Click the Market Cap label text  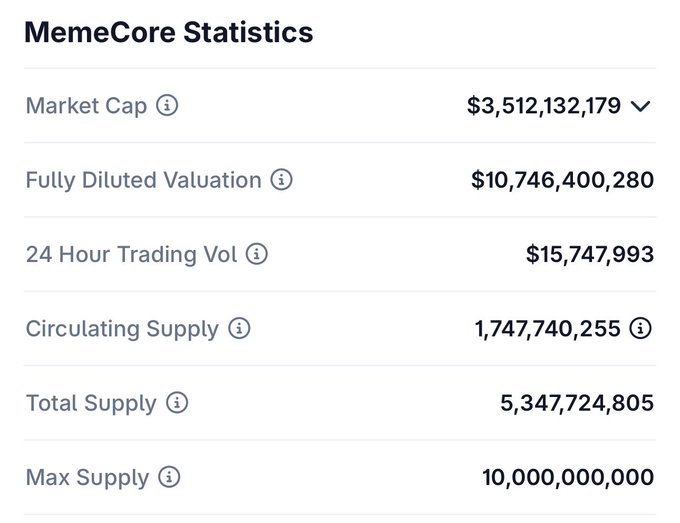coord(87,105)
